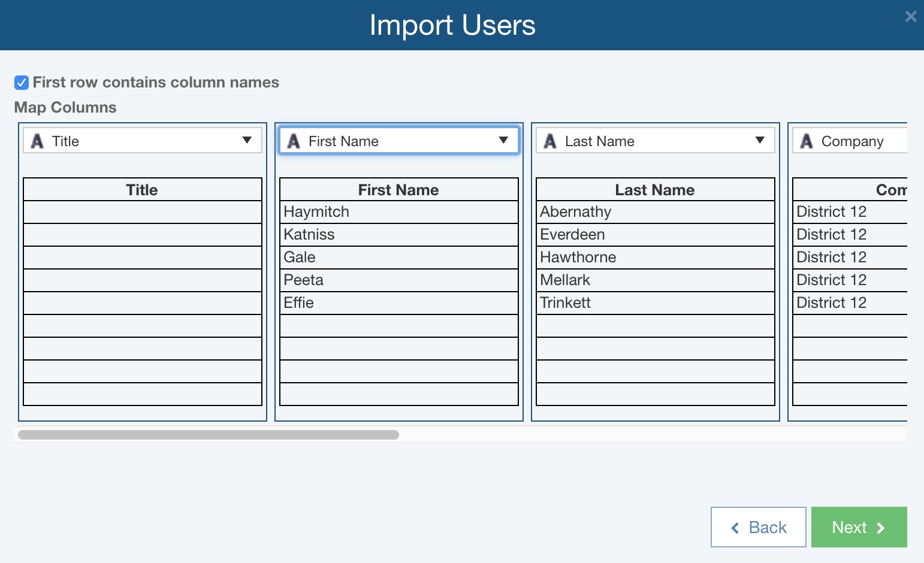This screenshot has width=924, height=563.
Task: Select the First Name column header
Action: point(398,189)
